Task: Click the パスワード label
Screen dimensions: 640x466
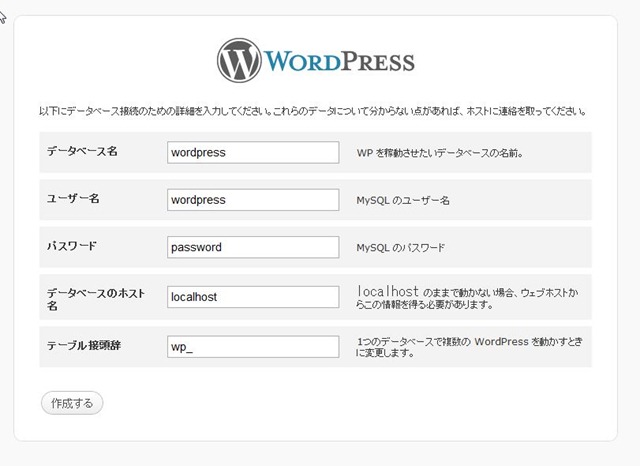Action: tap(71, 246)
